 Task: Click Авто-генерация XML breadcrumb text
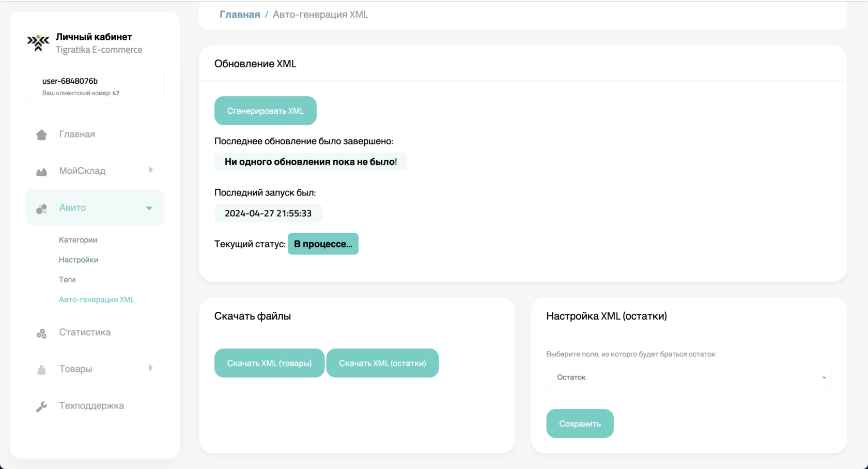pyautogui.click(x=320, y=14)
